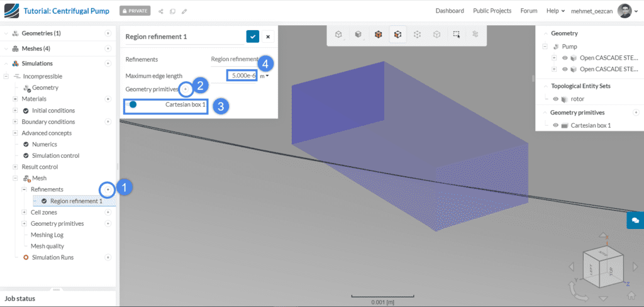Confirm Region refinement 1 with checkmark button
Image resolution: width=644 pixels, height=307 pixels.
tap(253, 36)
